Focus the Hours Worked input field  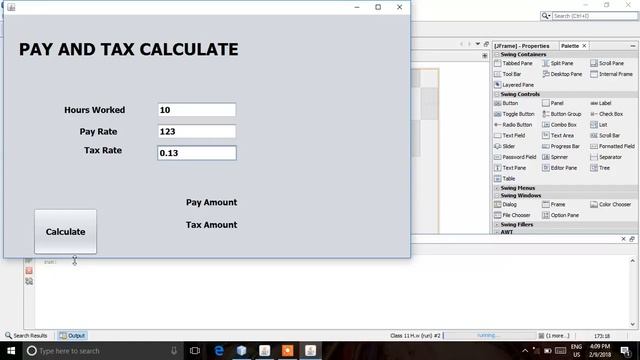point(197,110)
